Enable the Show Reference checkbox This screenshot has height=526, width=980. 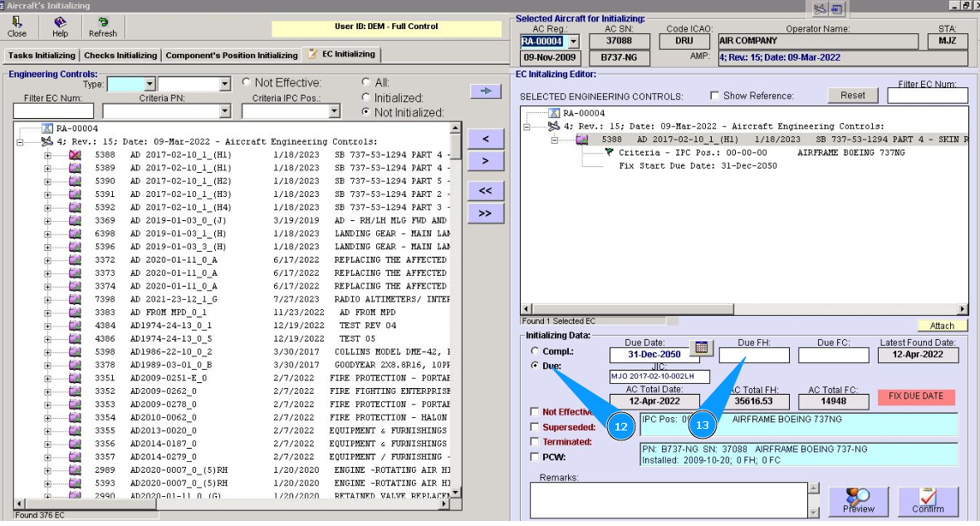click(x=715, y=96)
